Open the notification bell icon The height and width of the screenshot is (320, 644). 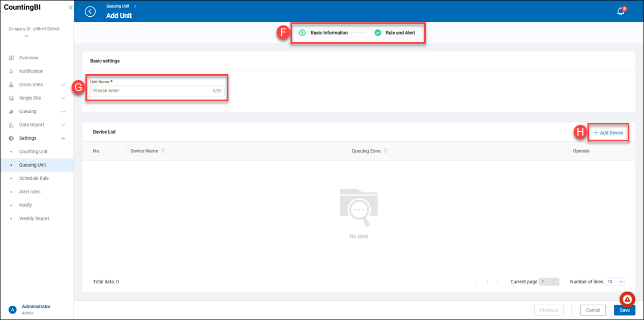tap(621, 12)
